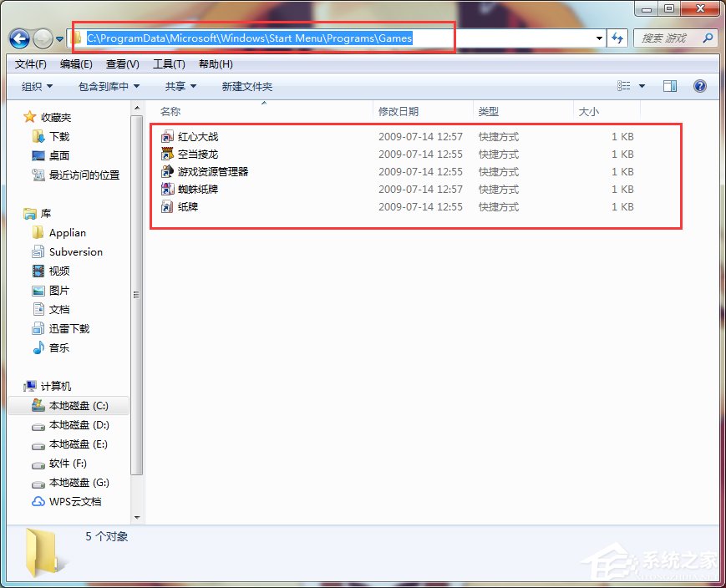Image resolution: width=726 pixels, height=588 pixels.
Task: Click navigation pane scrollbar down arrow
Action: pyautogui.click(x=137, y=518)
